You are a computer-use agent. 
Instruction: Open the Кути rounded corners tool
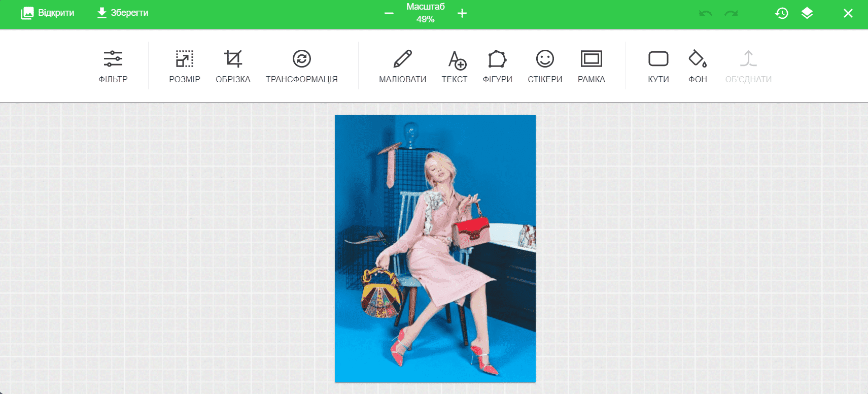point(658,65)
